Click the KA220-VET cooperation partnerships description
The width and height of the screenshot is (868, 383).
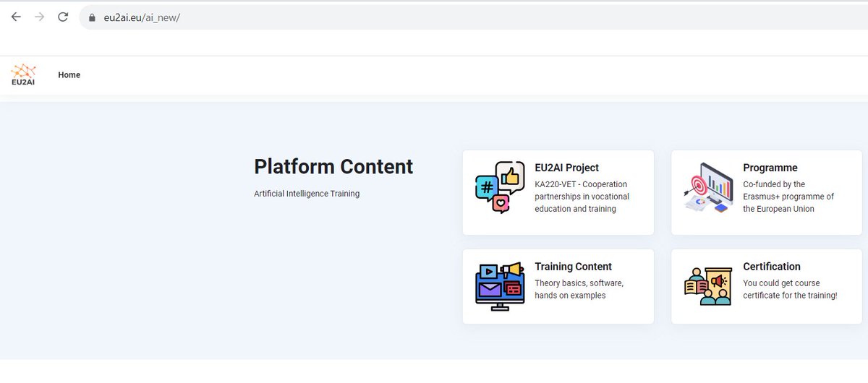pyautogui.click(x=582, y=197)
